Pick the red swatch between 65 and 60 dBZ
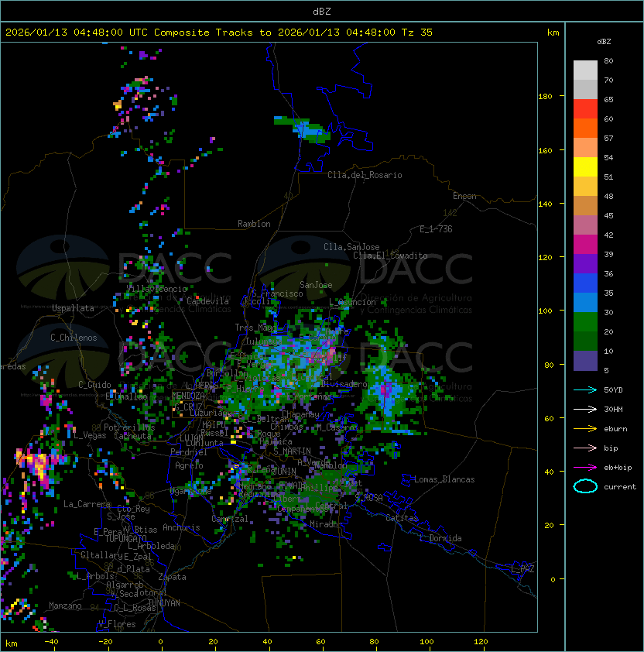The image size is (644, 652). 585,109
